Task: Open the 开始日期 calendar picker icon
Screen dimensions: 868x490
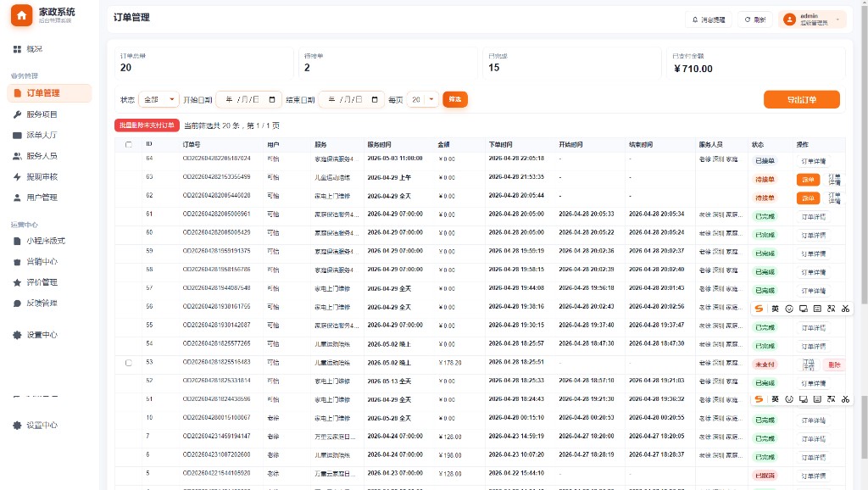Action: pyautogui.click(x=272, y=100)
